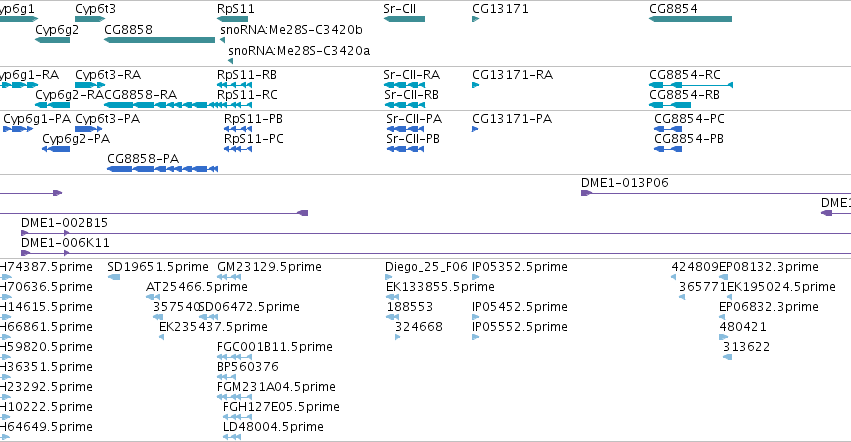
Task: Click the DME1-013P06 clone label
Action: [x=625, y=182]
